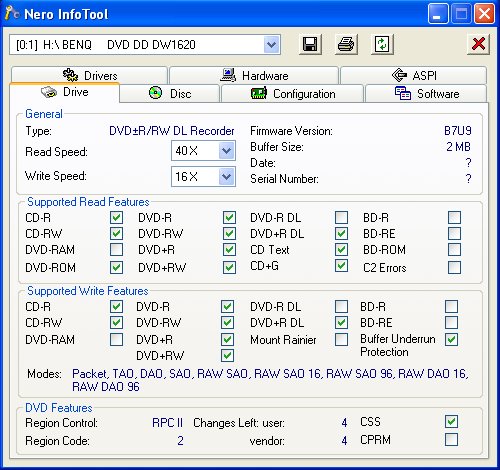Screen dimensions: 500x470
Task: Toggle DVD-RAM read feature checkbox
Action: [x=116, y=249]
